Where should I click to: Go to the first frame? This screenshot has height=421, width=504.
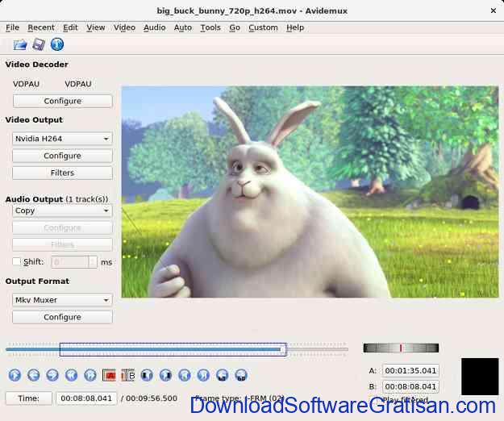(x=185, y=375)
